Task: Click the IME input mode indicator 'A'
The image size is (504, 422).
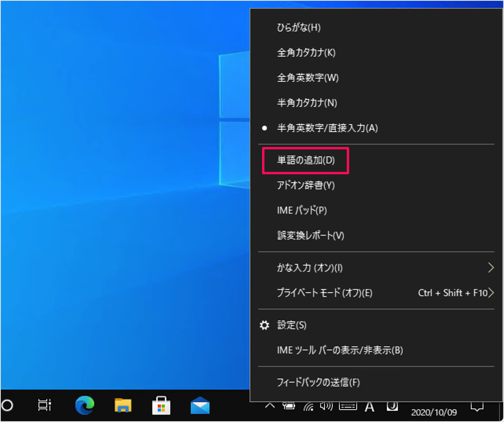Action: coord(369,406)
